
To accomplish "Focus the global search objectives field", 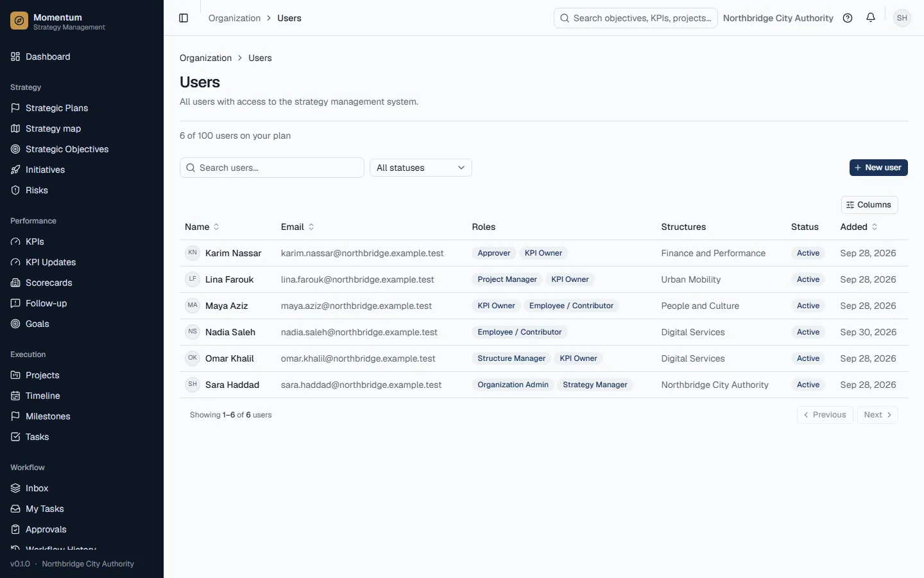I will [636, 18].
